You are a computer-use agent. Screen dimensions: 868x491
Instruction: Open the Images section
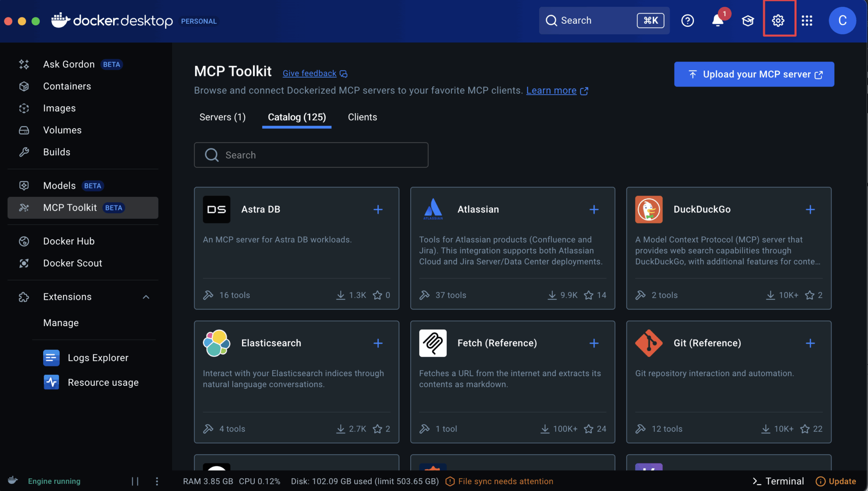[x=59, y=108]
